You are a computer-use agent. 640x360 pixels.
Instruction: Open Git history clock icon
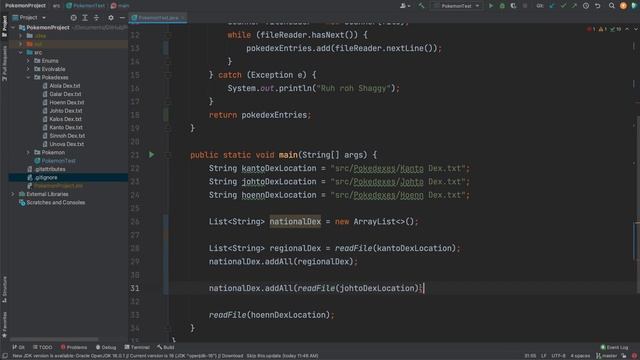[586, 6]
